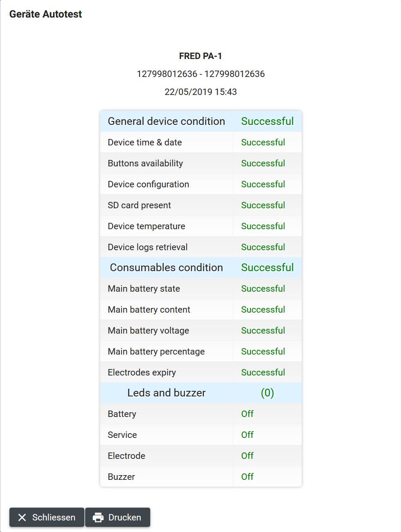Click the device serial number 127998012636 text
Screen dimensions: 401x532
(x=201, y=74)
